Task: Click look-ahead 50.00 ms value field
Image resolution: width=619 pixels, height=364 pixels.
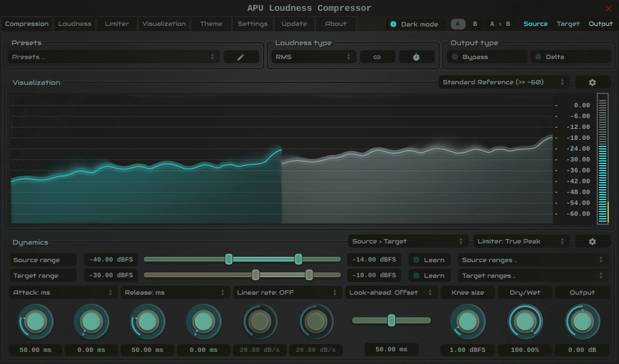Action: [x=391, y=350]
